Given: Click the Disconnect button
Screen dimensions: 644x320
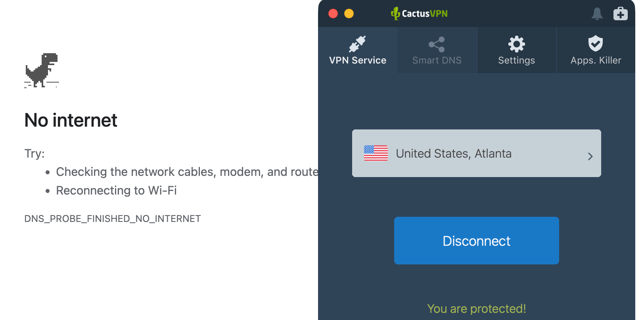Looking at the screenshot, I should coord(476,241).
